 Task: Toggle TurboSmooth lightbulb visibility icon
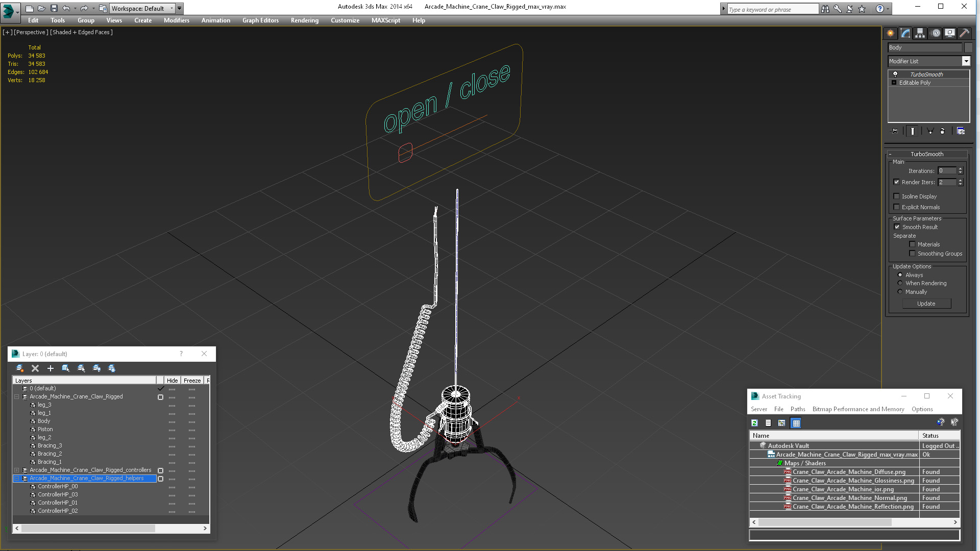pos(895,74)
